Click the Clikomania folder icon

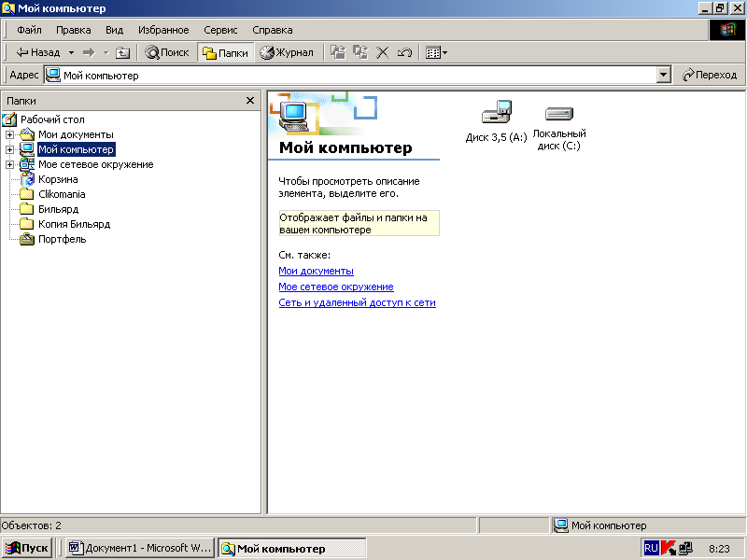27,194
